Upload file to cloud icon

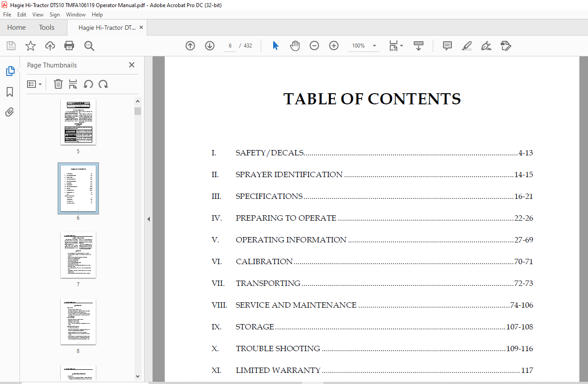coord(50,46)
